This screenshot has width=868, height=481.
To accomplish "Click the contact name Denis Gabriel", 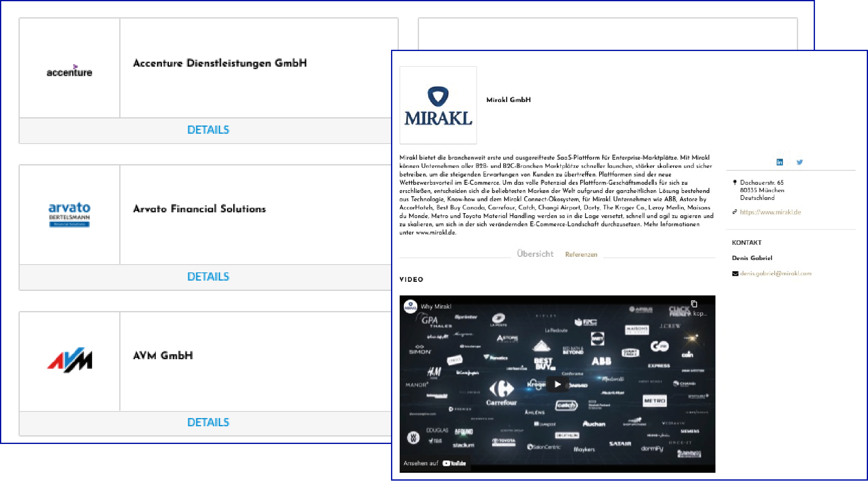I will pos(752,258).
